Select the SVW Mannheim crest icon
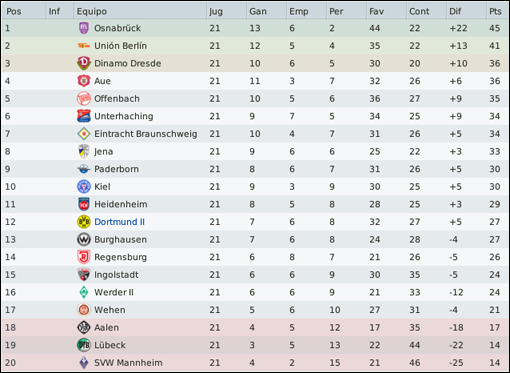Image resolution: width=510 pixels, height=373 pixels. coord(84,363)
